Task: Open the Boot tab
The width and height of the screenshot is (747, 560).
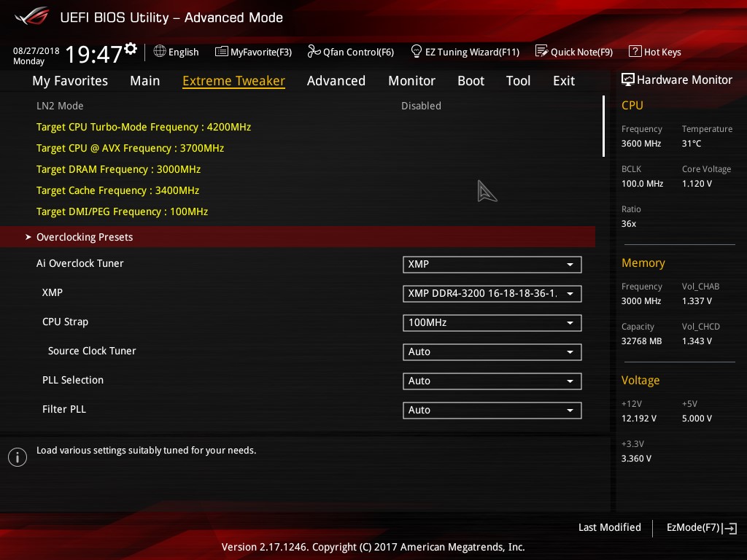Action: point(471,81)
